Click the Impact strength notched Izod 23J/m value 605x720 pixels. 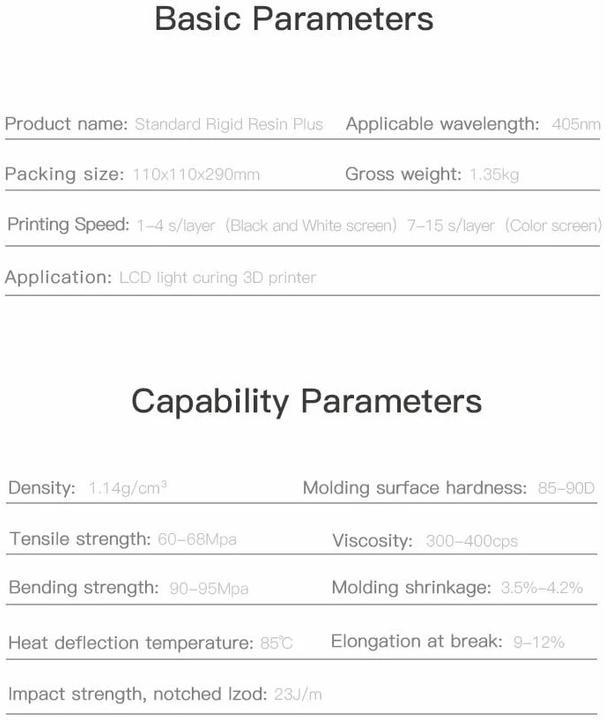[297, 694]
